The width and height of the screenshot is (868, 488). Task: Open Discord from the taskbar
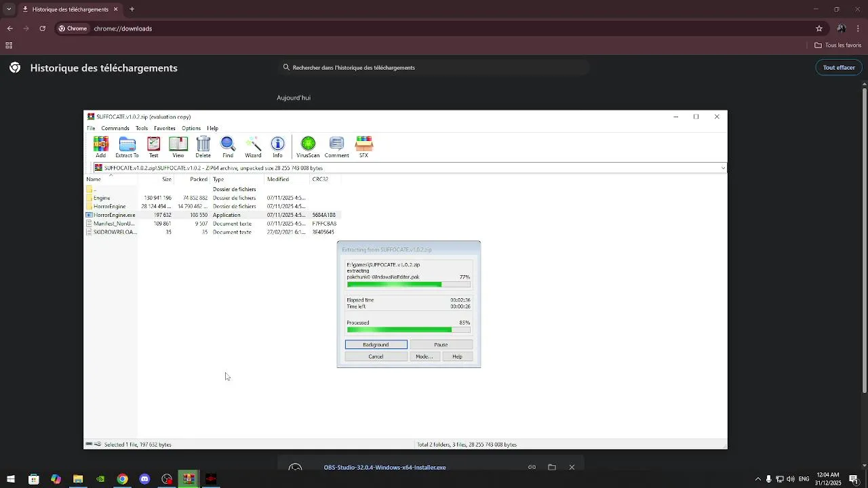pyautogui.click(x=144, y=479)
